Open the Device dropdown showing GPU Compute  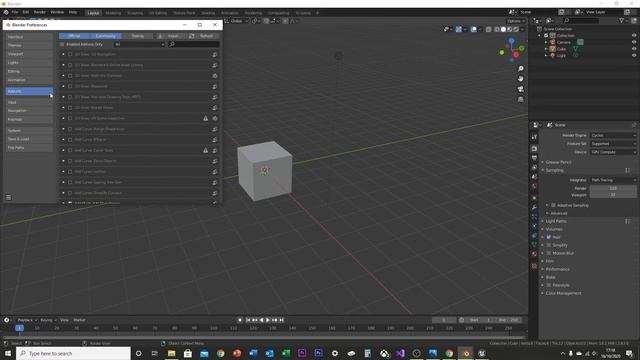(x=613, y=152)
